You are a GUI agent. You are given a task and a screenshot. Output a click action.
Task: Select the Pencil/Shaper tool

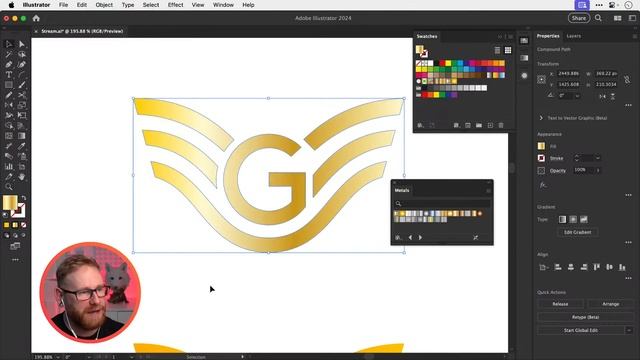pos(9,95)
